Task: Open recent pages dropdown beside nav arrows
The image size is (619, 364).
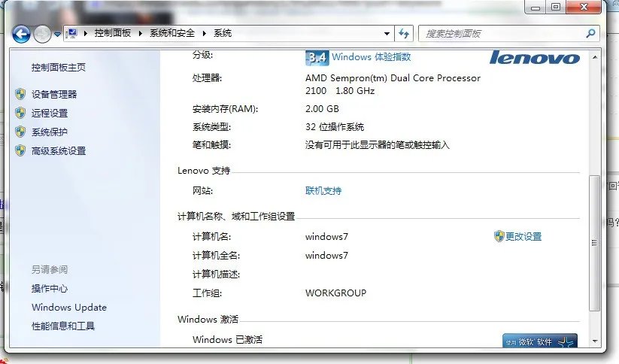Action: click(x=57, y=35)
